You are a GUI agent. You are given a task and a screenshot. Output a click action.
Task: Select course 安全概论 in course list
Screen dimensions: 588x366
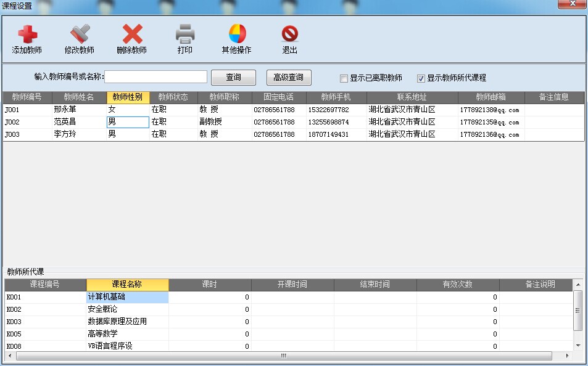[102, 309]
